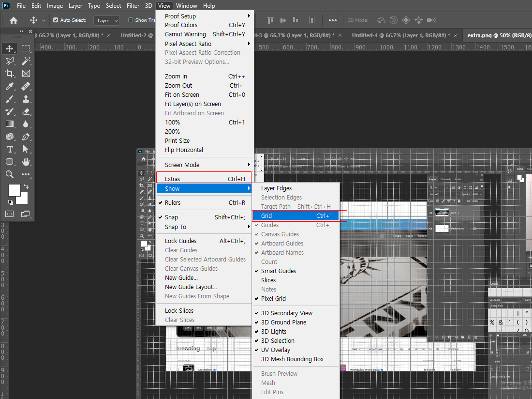Click Align bottom edges icon
Screen dimensions: 532x399
pyautogui.click(x=296, y=20)
